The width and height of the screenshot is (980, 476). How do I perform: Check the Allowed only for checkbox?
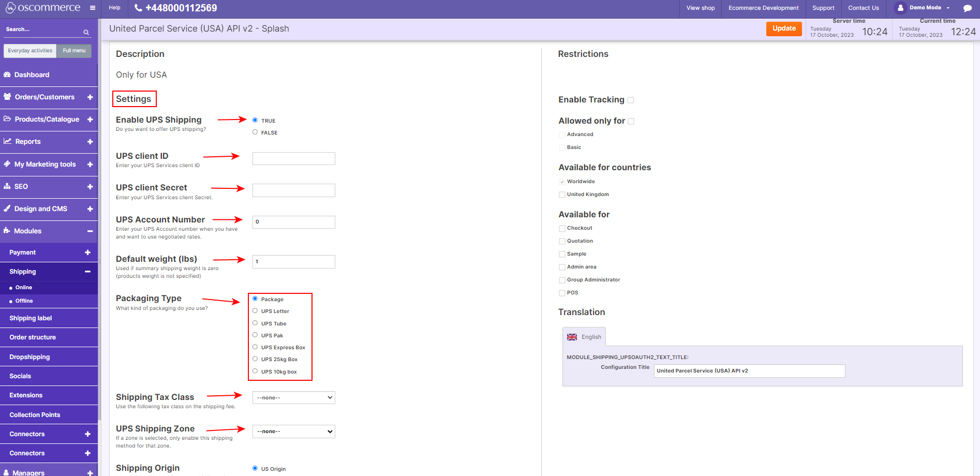pyautogui.click(x=631, y=122)
